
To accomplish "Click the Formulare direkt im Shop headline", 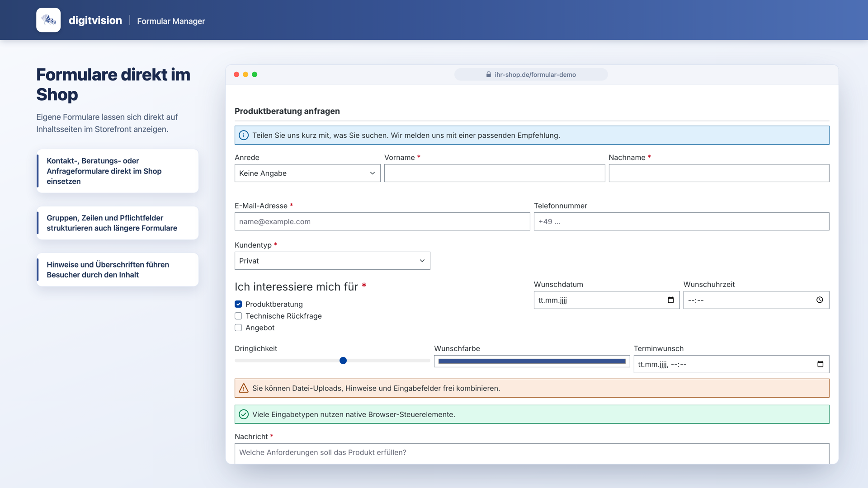I will point(113,84).
